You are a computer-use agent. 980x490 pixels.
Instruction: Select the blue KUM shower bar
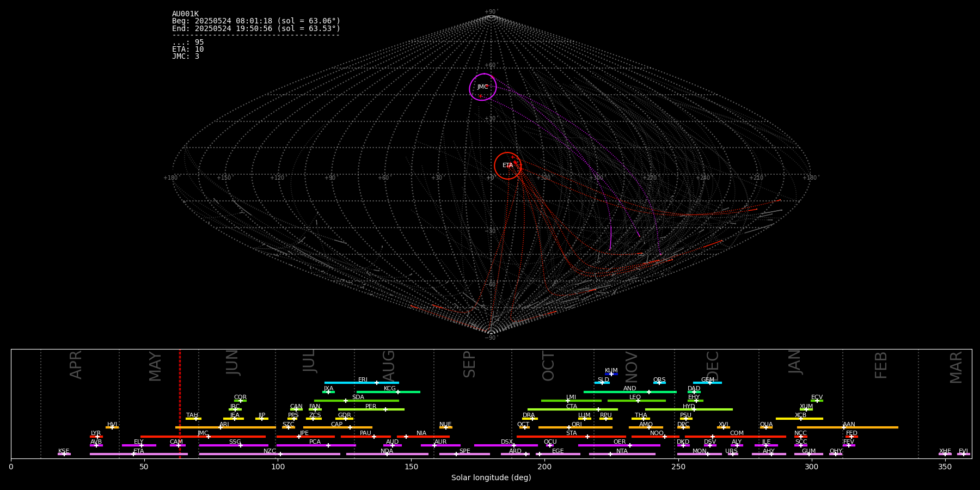click(611, 374)
